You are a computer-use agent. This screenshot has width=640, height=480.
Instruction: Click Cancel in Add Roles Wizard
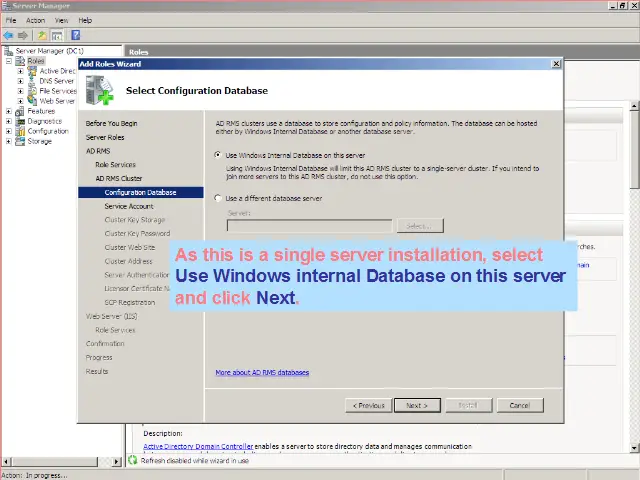click(520, 405)
